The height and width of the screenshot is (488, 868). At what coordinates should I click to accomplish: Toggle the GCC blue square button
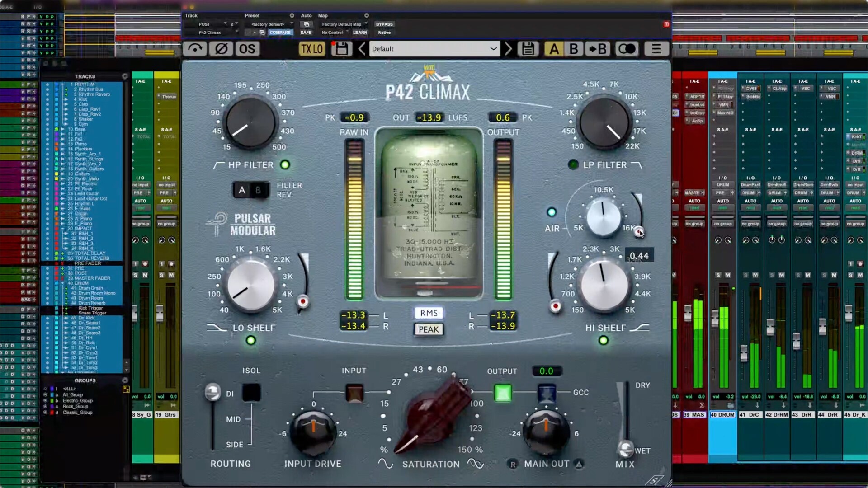pyautogui.click(x=547, y=393)
